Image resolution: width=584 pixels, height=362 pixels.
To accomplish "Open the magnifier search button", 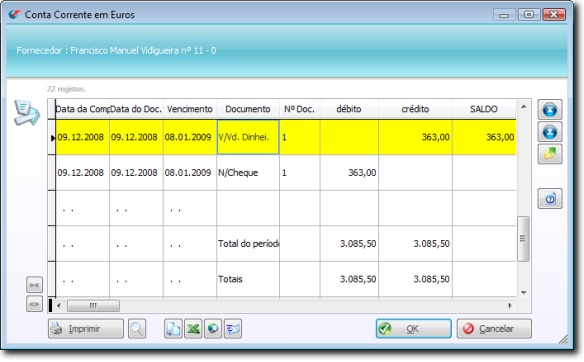I will click(137, 328).
